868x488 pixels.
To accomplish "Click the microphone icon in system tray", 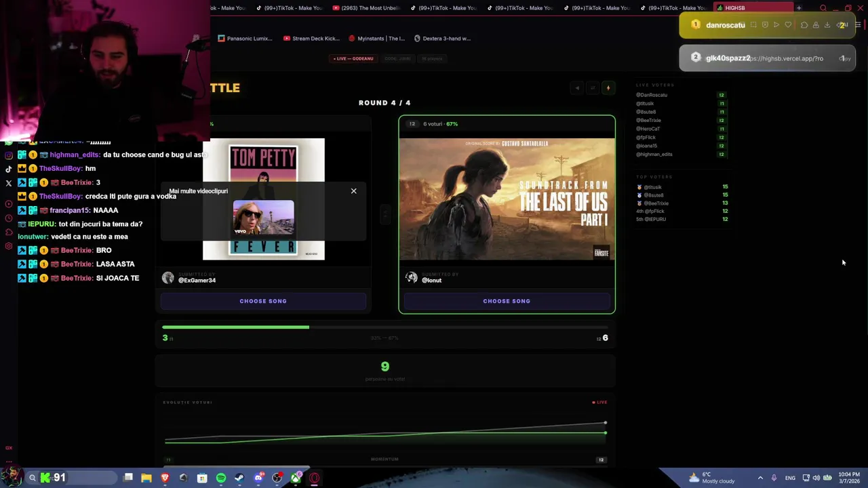I will point(774,478).
